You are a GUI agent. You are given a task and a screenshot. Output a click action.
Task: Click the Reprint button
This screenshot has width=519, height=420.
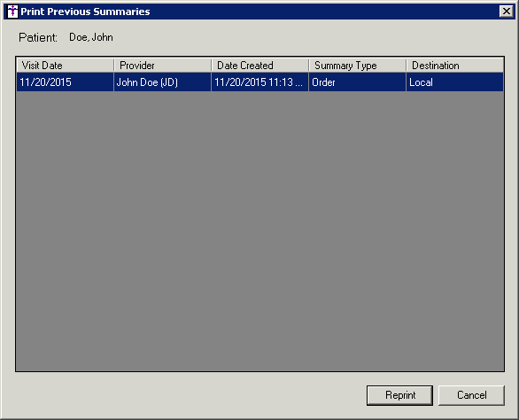tap(399, 395)
